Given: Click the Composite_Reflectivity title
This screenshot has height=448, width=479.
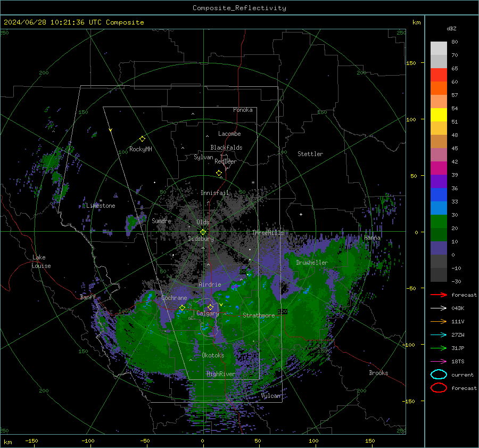Looking at the screenshot, I should coord(239,8).
